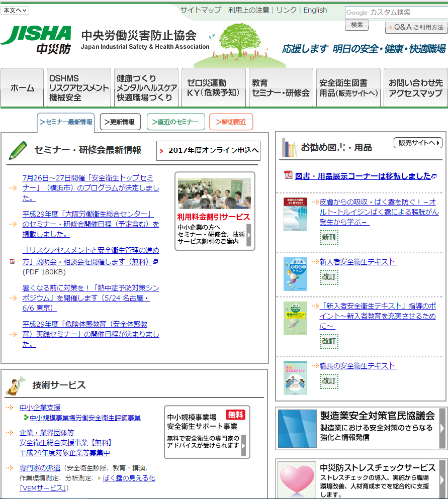The image size is (448, 499).
Task: Click the 検索 search button
Action: click(356, 25)
